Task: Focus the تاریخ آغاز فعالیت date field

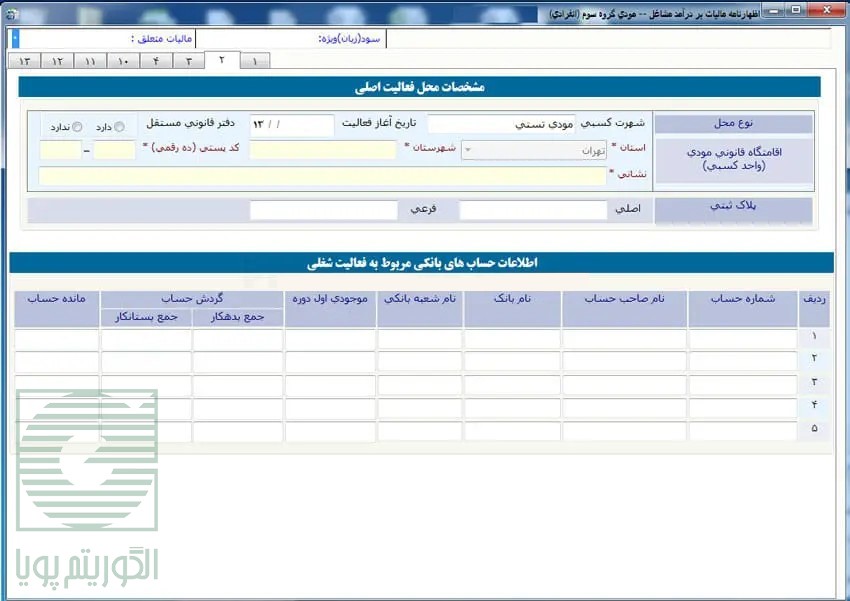Action: [291, 125]
